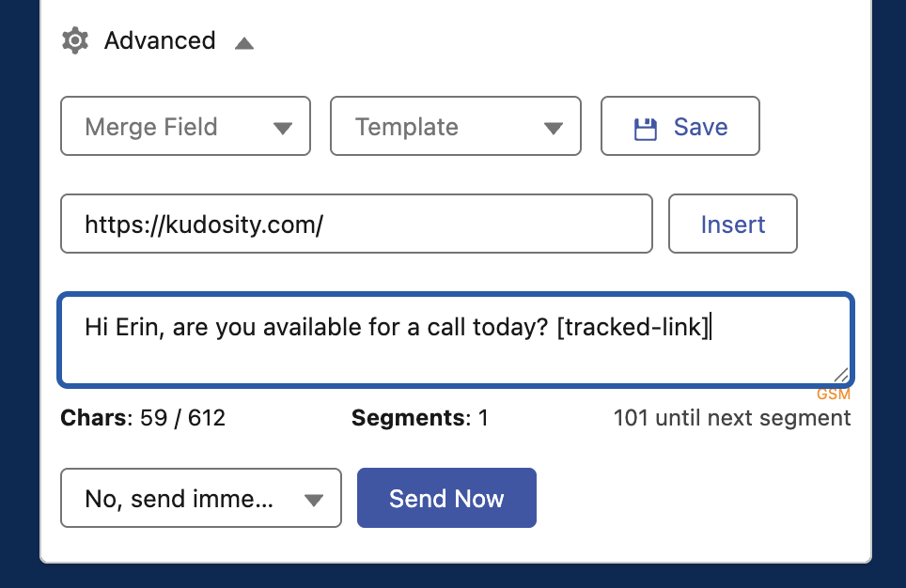Click the text area resize handle
Screen dimensions: 906x588
(x=840, y=375)
